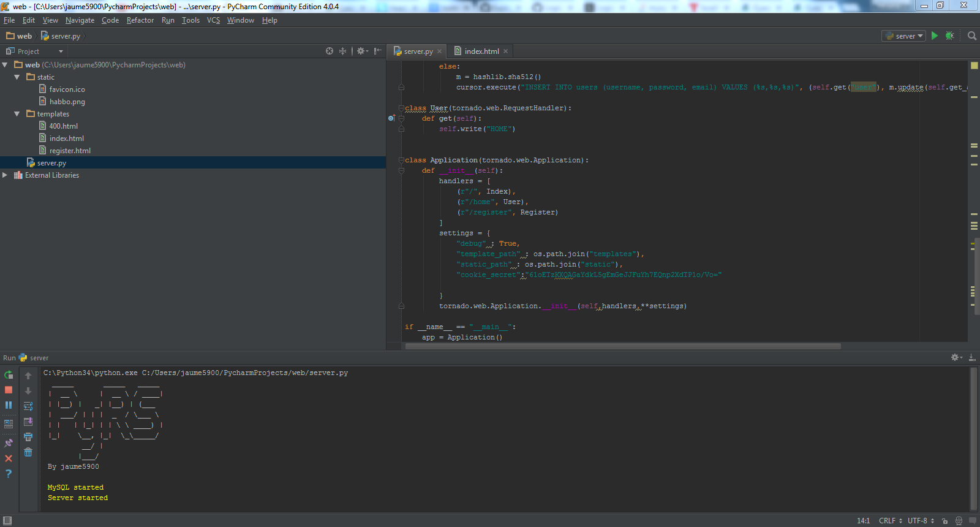Clear console output with the trash icon
980x527 pixels.
click(x=28, y=452)
